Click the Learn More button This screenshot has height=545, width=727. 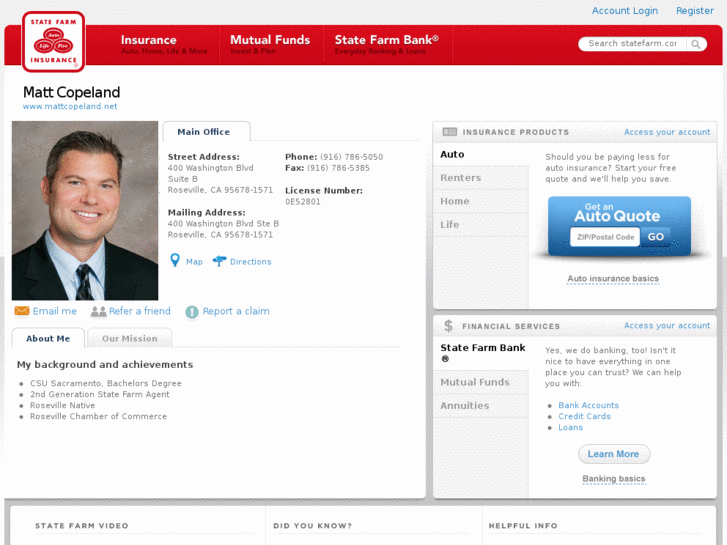tap(614, 454)
